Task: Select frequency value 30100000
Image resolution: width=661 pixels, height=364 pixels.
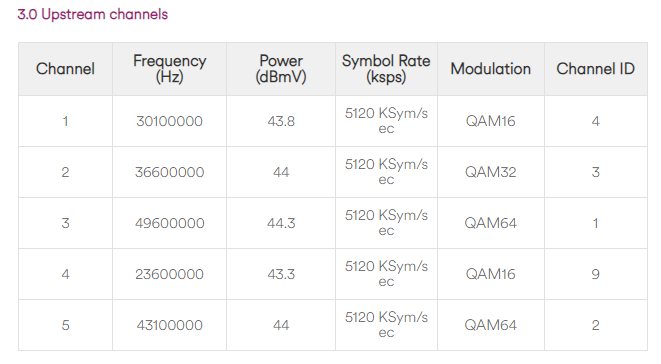Action: [169, 121]
